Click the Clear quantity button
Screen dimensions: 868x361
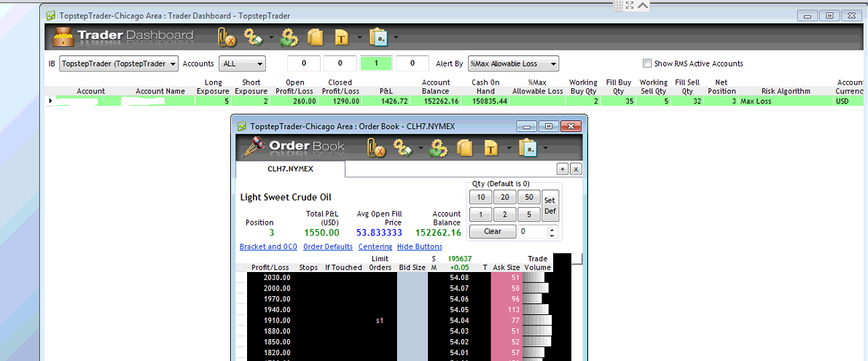click(493, 231)
